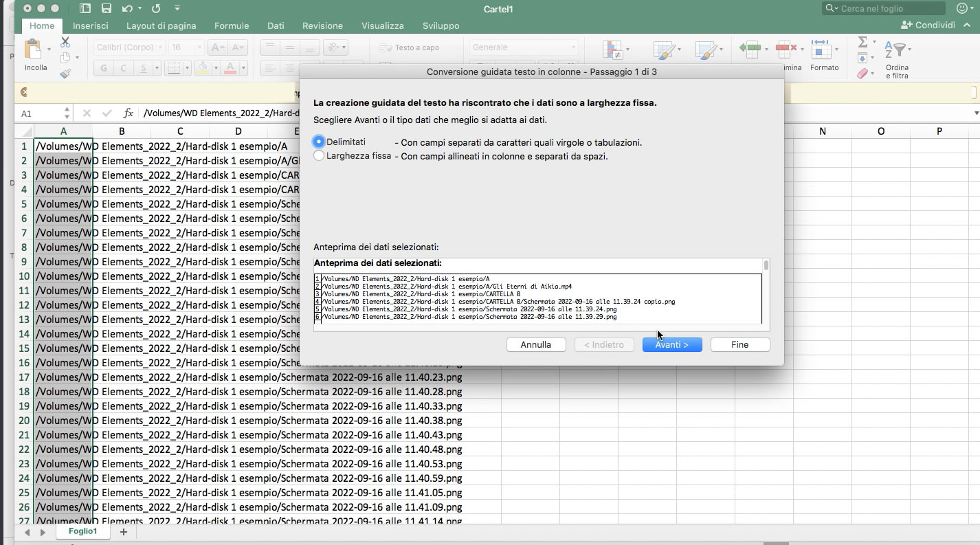Decrease font size with the A-down button
Screen dimensions: 980x545
238,47
